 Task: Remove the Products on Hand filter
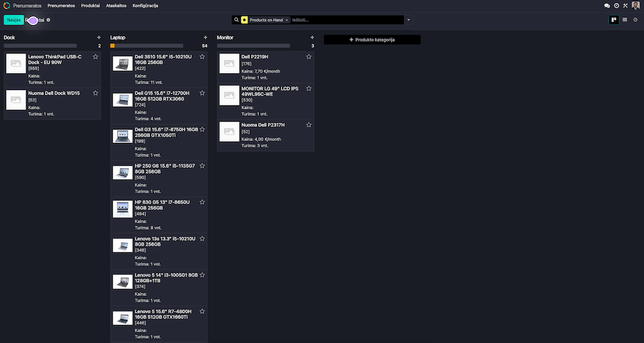coord(287,20)
